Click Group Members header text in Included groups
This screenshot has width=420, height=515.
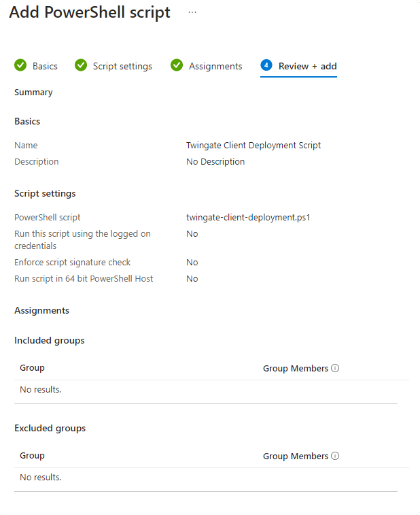coord(295,368)
